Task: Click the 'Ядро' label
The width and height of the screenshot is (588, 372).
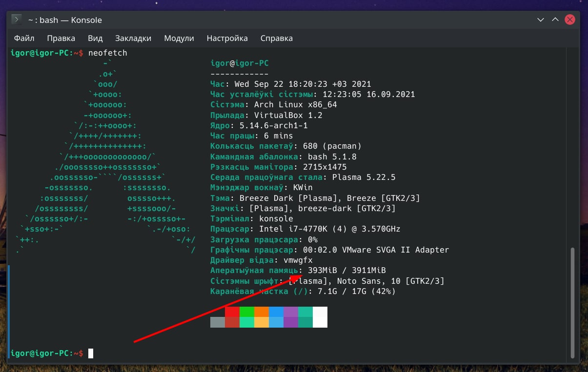Action: click(220, 125)
